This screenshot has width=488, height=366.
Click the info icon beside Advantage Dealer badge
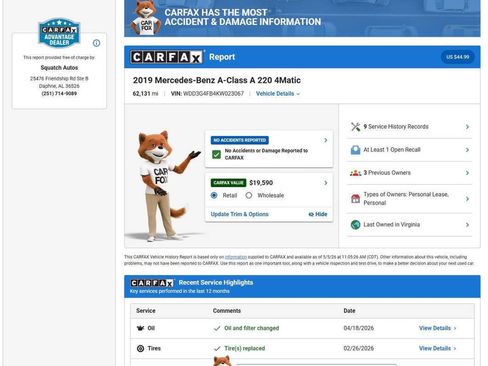(96, 43)
